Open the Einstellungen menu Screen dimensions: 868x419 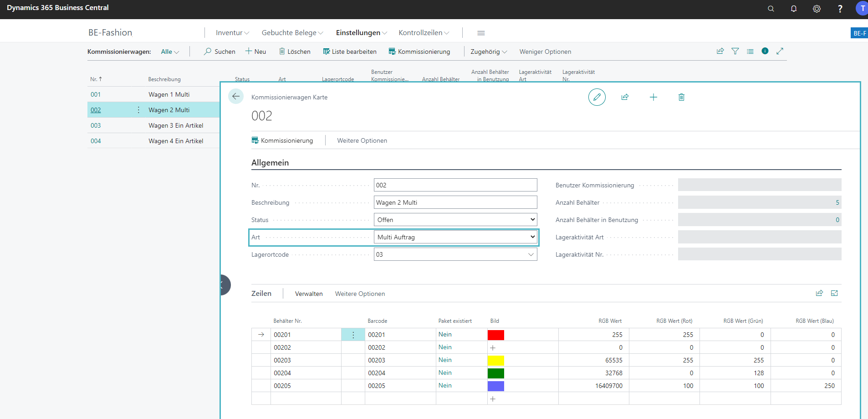coord(361,33)
